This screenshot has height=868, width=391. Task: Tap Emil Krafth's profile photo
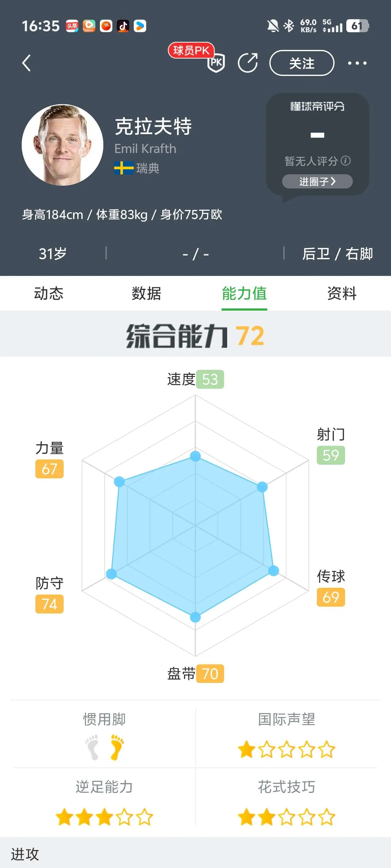pos(62,145)
